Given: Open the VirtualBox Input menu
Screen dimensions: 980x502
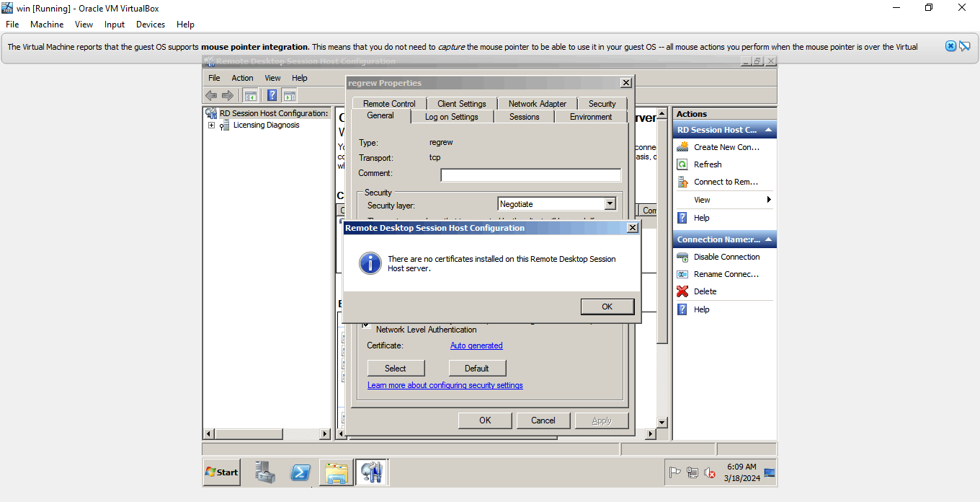Looking at the screenshot, I should [115, 25].
